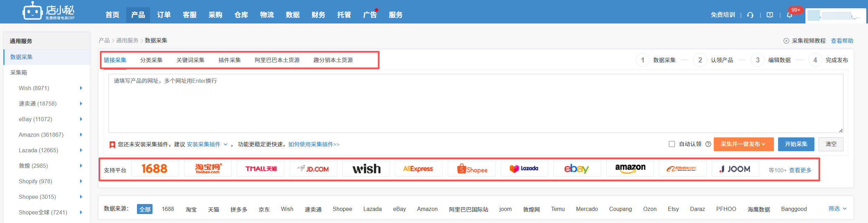Expand the 筛选 filter dropdown
The height and width of the screenshot is (223, 868).
838,209
